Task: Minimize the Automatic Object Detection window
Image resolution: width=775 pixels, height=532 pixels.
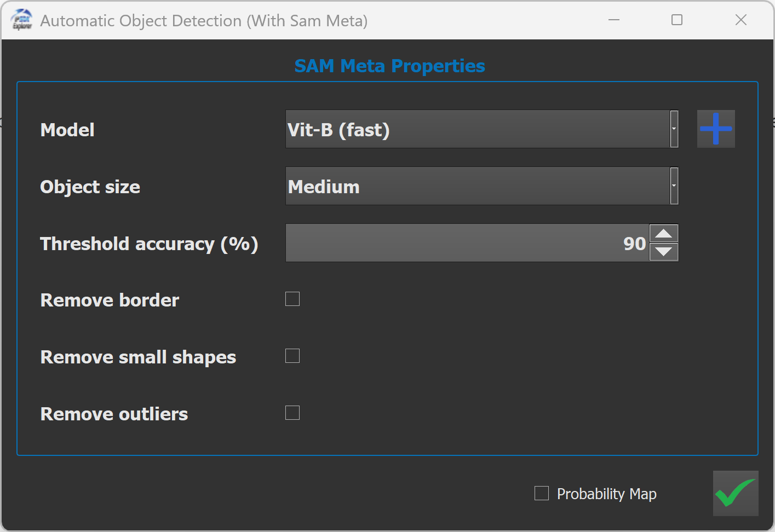Action: pyautogui.click(x=613, y=20)
